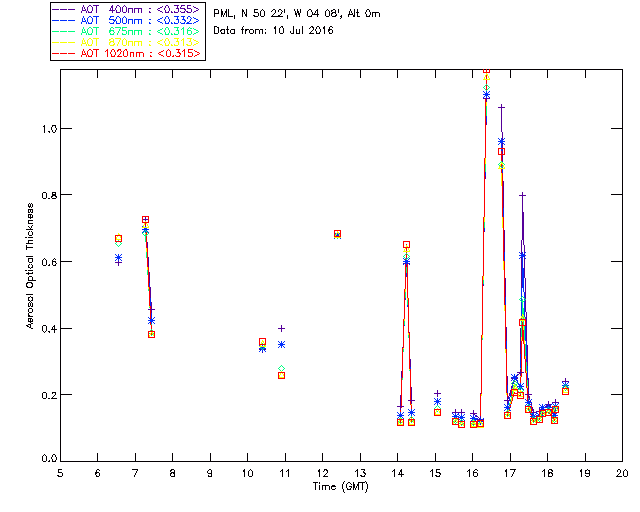640x512 pixels.
Task: Click the purple plus marker near 1.06 at 16.8 GMT
Action: pos(501,107)
